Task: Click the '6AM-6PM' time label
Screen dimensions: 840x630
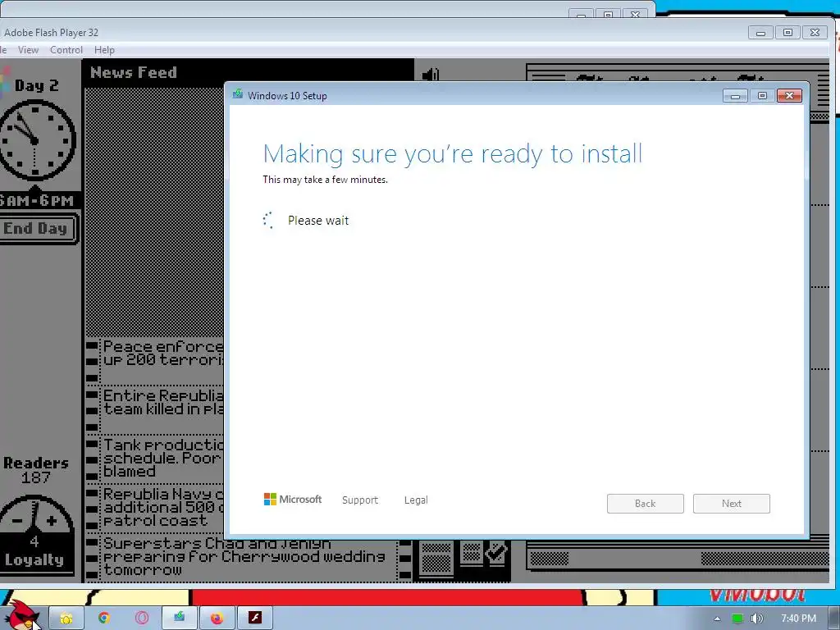Action: coord(36,201)
